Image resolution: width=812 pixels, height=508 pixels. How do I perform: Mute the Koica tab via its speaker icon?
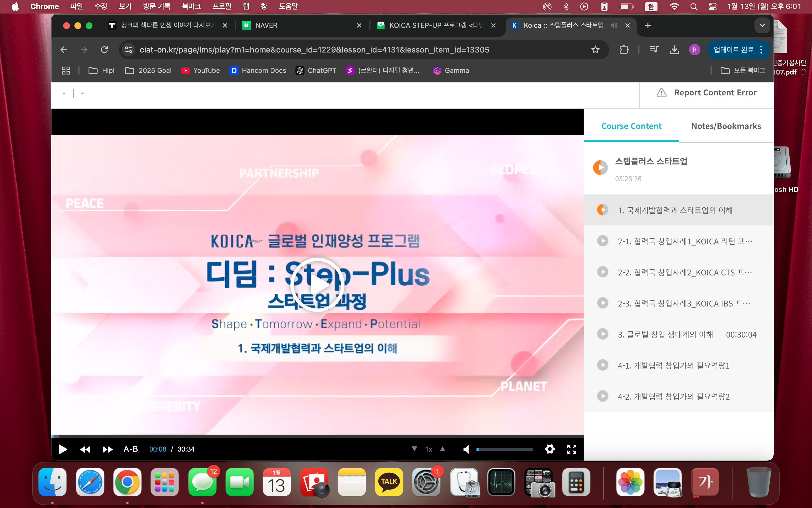(x=614, y=25)
